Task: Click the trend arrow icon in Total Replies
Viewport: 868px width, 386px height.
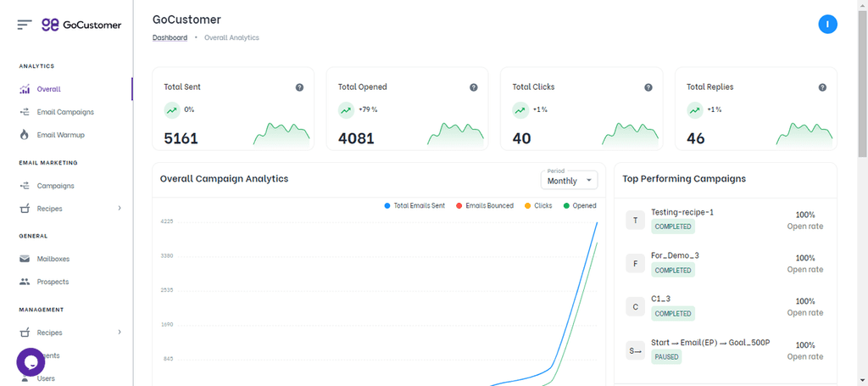Action: pyautogui.click(x=695, y=110)
